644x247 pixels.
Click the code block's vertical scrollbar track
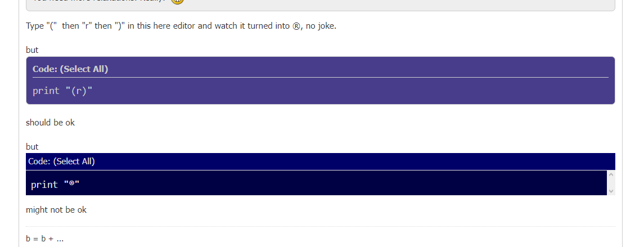(x=611, y=183)
